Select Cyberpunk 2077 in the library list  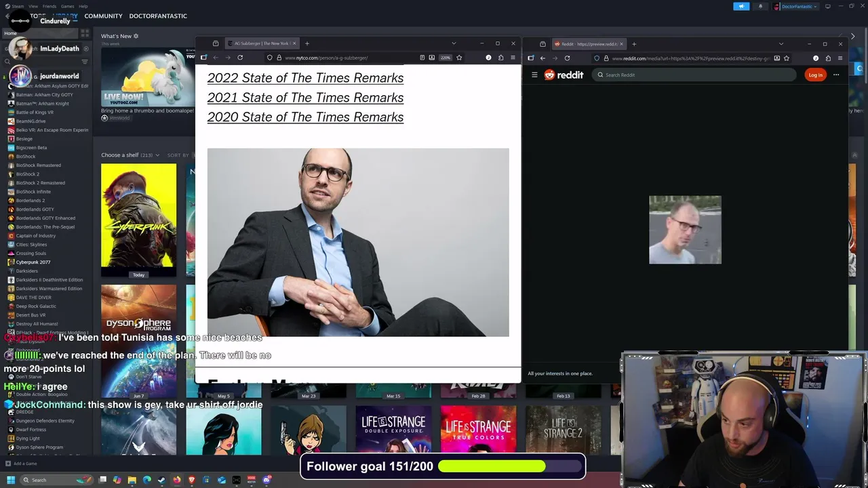click(x=33, y=262)
